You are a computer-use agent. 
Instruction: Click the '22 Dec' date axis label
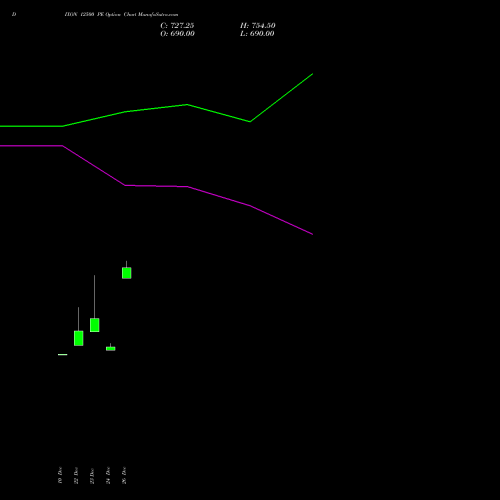pos(76,475)
